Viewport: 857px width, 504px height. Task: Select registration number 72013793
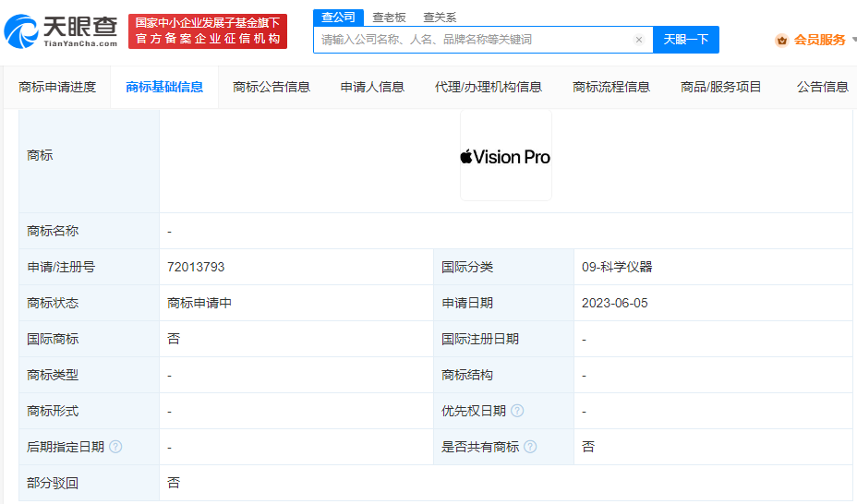[196, 267]
